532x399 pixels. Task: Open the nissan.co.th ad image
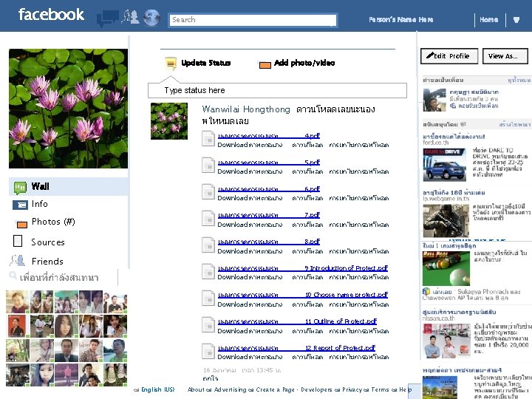[447, 341]
